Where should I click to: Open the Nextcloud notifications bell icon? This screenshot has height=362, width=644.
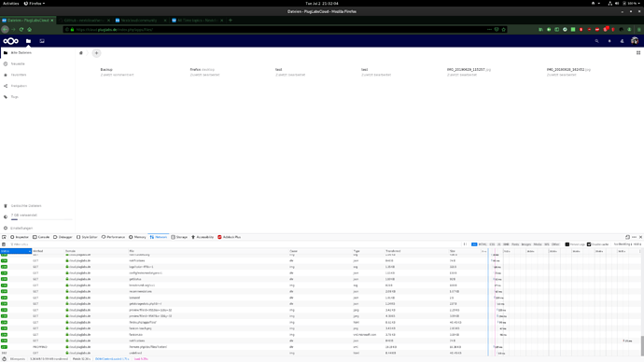tap(609, 41)
